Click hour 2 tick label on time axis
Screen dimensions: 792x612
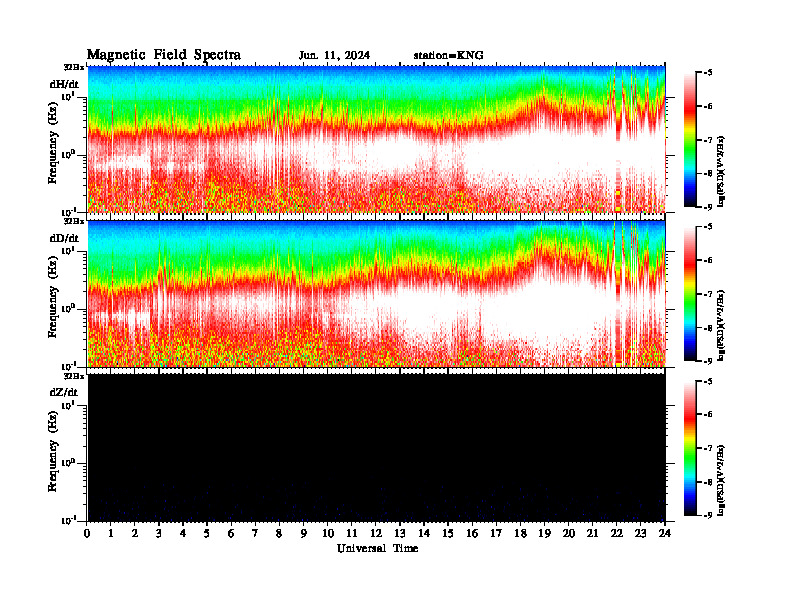(x=135, y=534)
